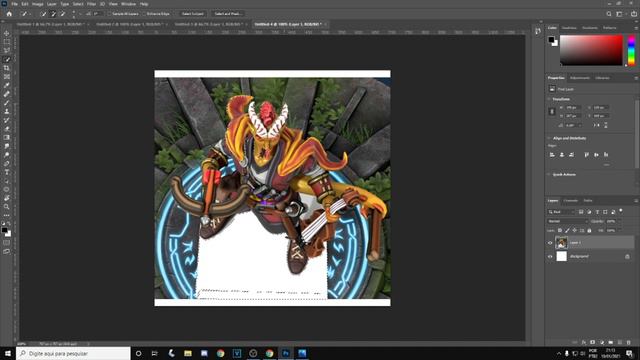The width and height of the screenshot is (640, 360).
Task: Toggle lock position icon
Action: [x=575, y=231]
